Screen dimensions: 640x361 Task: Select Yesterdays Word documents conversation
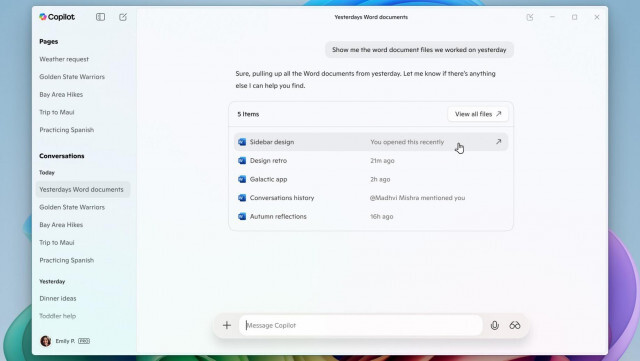click(x=83, y=189)
